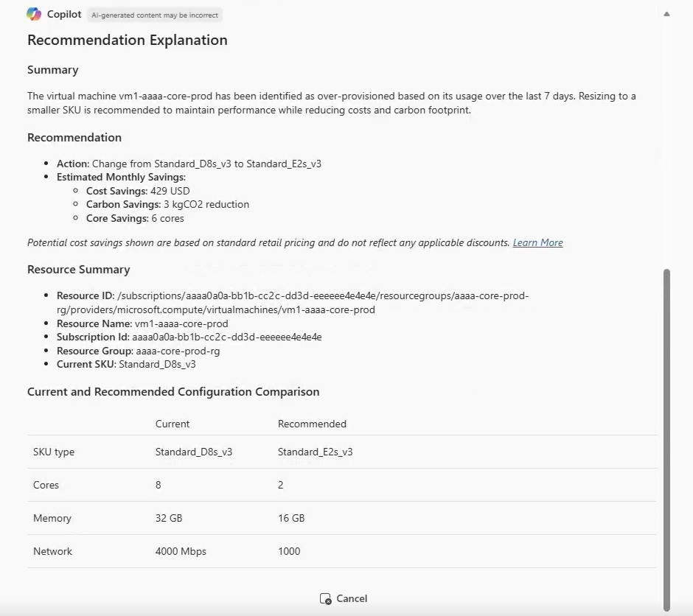
Task: Click the 16 GB recommended memory value
Action: [291, 518]
